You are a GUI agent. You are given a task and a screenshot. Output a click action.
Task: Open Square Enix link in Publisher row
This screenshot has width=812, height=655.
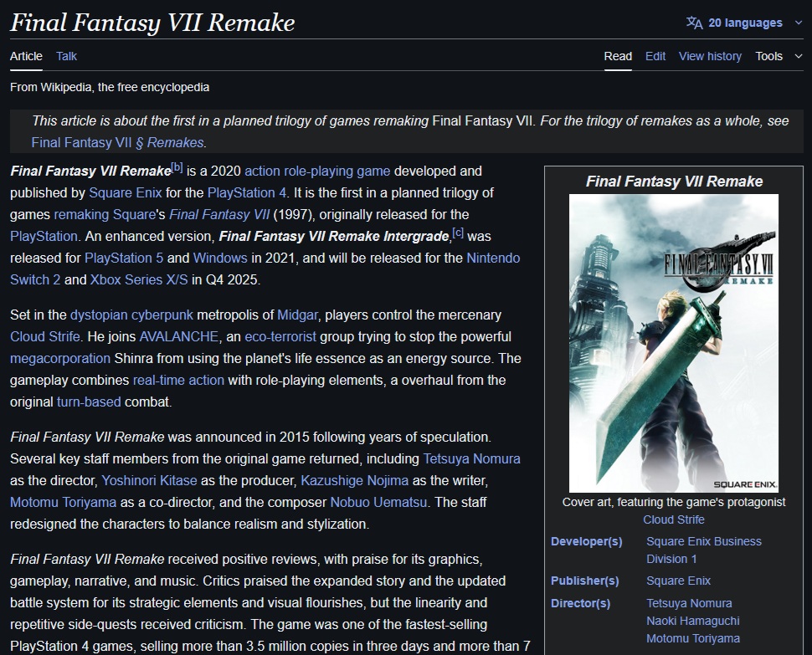[x=678, y=581]
